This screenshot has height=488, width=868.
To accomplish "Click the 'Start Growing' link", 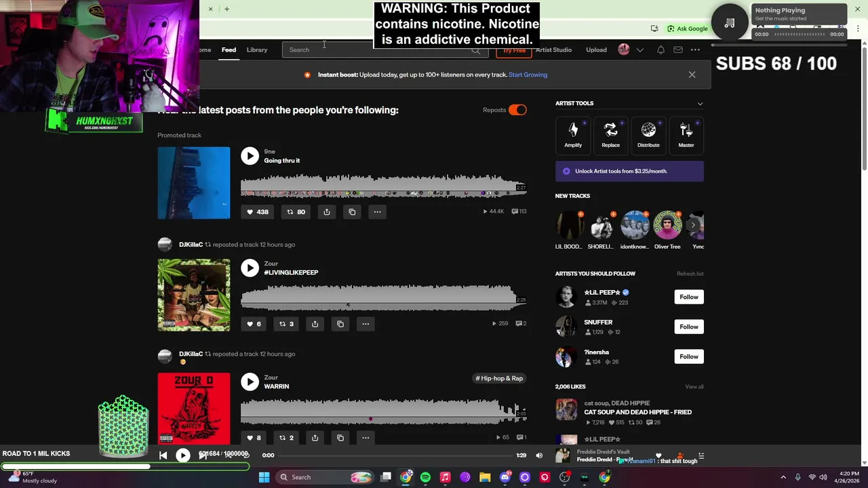I will (528, 75).
